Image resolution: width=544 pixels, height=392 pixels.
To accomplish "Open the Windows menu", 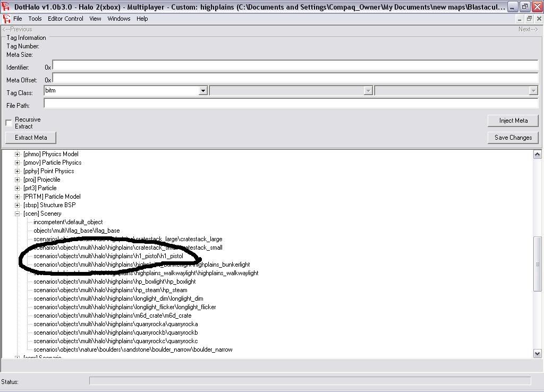I will [118, 19].
